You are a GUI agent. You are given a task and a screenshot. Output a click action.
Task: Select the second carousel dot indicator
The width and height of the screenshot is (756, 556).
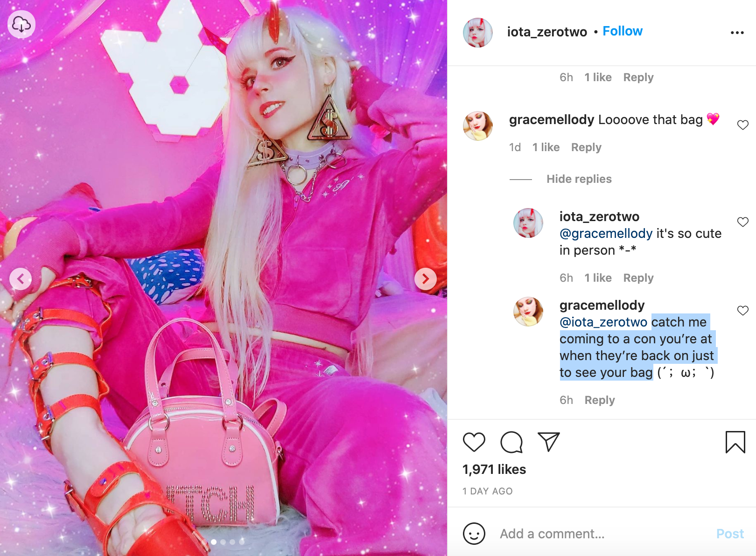point(223,542)
